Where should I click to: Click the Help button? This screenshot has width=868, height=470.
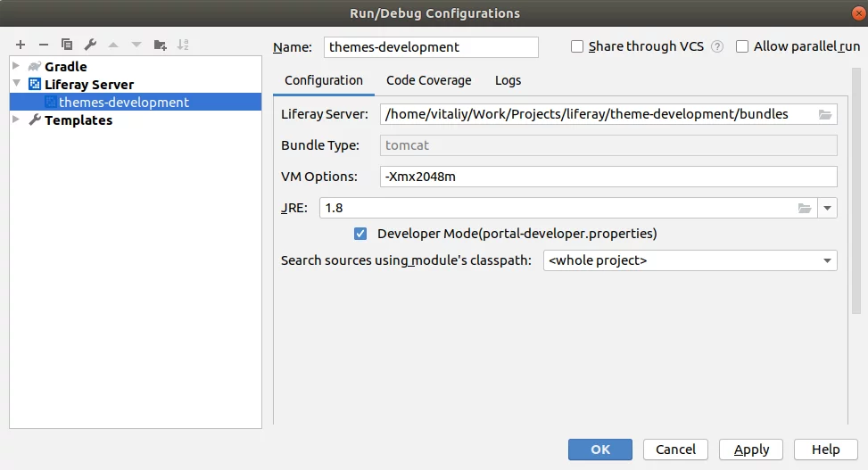coord(826,449)
